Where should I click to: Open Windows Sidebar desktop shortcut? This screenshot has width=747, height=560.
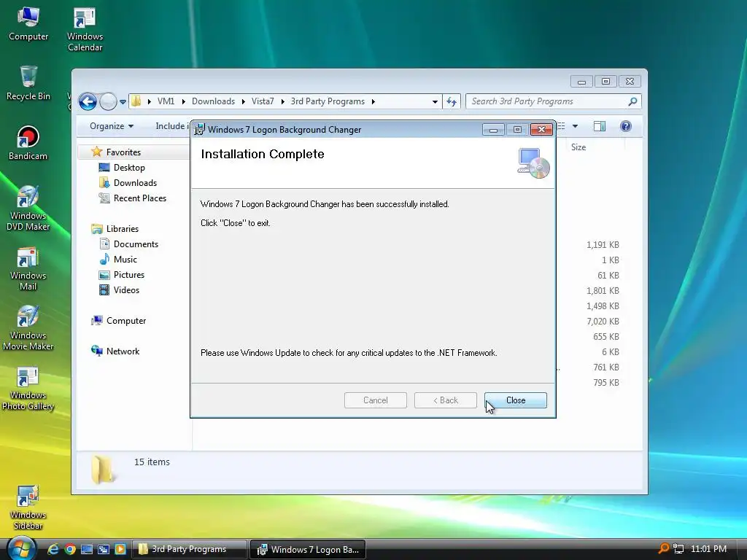(28, 507)
